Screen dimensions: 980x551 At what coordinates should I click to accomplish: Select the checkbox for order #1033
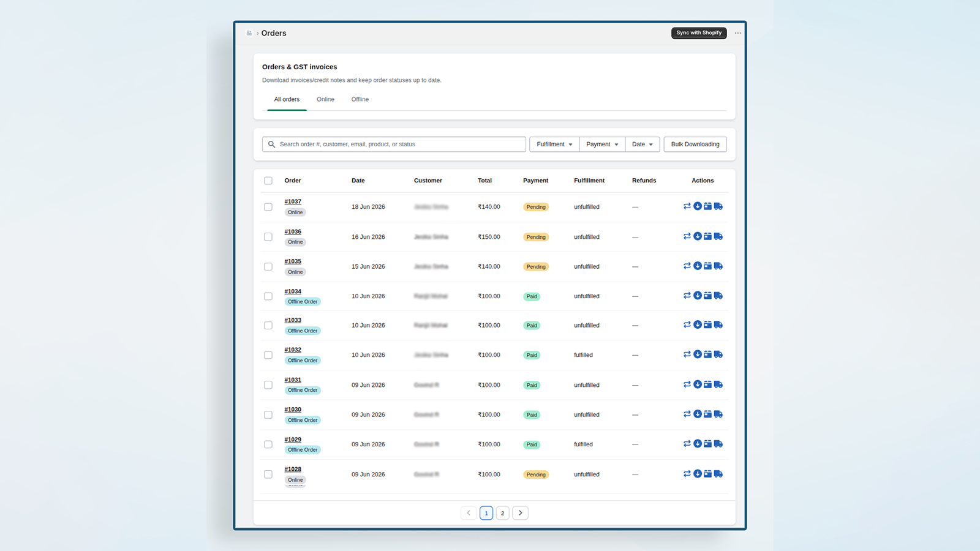[x=268, y=325]
